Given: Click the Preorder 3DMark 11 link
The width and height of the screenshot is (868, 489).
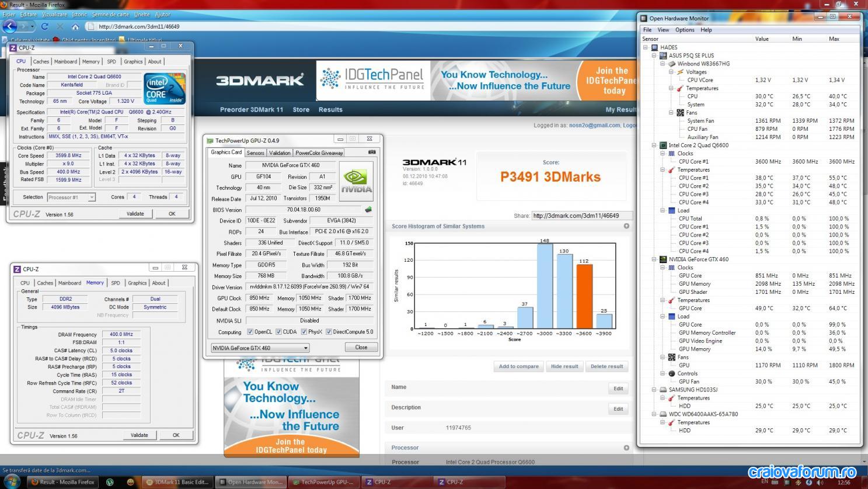Looking at the screenshot, I should [252, 109].
